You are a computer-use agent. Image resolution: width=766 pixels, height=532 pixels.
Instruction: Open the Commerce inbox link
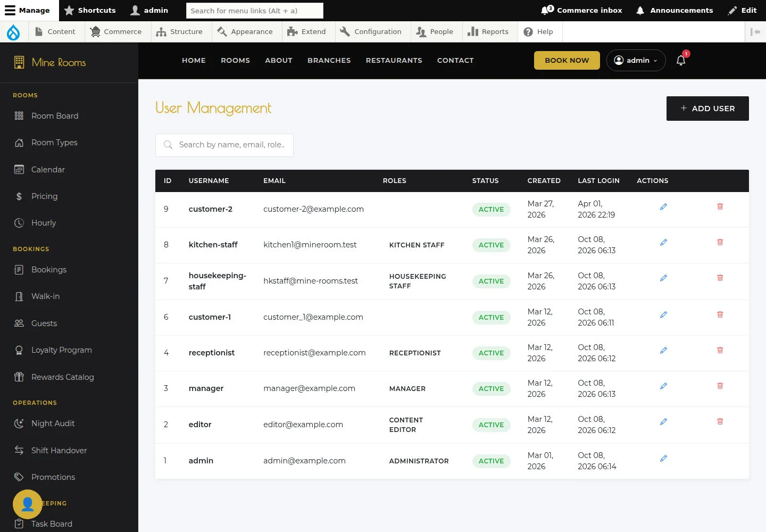581,10
